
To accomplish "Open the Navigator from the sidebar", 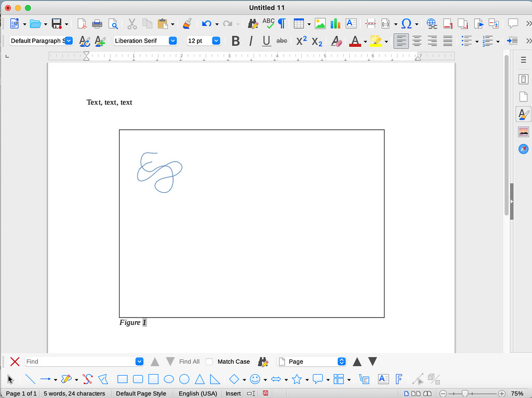I will [x=523, y=149].
